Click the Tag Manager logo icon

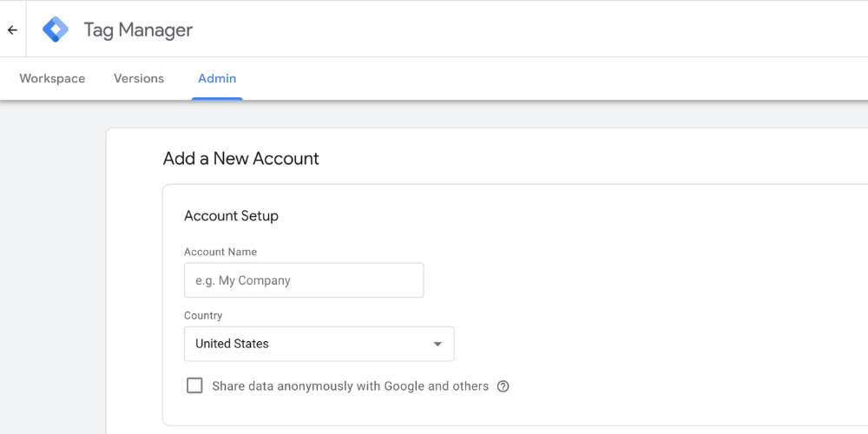56,30
